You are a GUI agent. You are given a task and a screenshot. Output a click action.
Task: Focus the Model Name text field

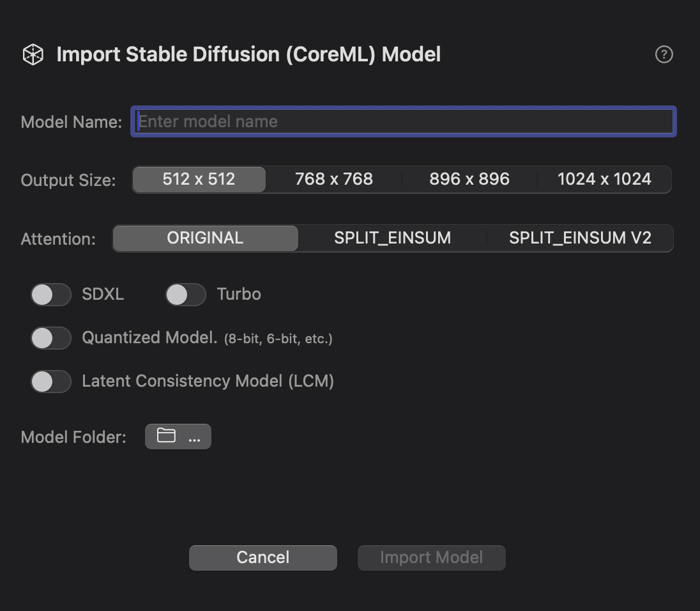(x=404, y=121)
